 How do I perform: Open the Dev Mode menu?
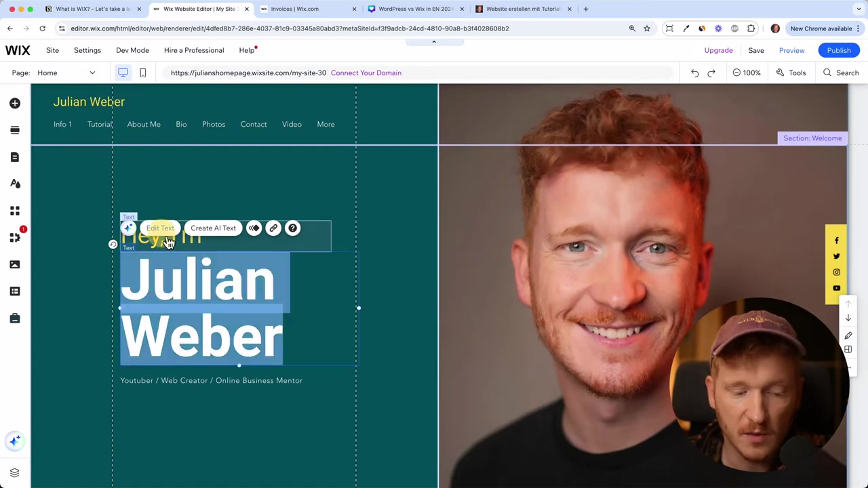(132, 50)
